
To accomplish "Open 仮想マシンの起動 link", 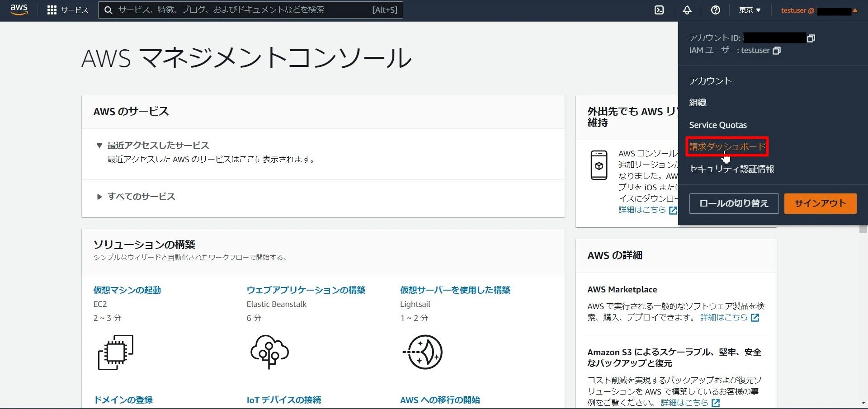I will tap(127, 290).
